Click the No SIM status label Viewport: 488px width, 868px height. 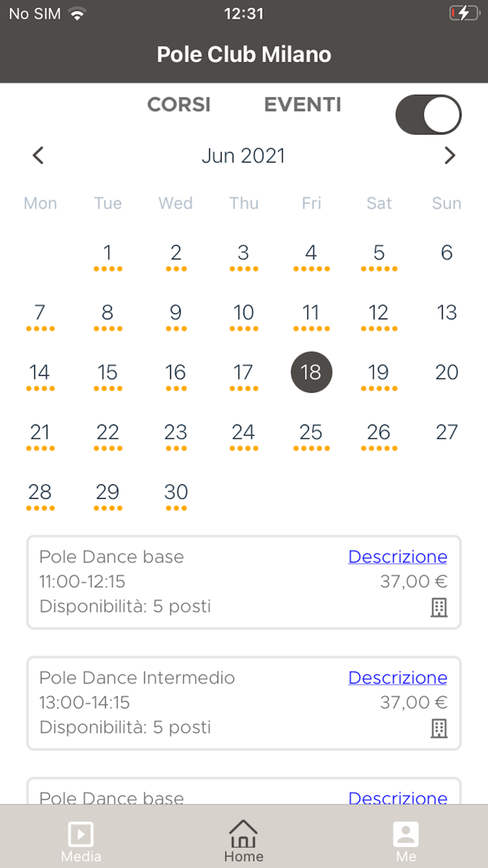[32, 13]
